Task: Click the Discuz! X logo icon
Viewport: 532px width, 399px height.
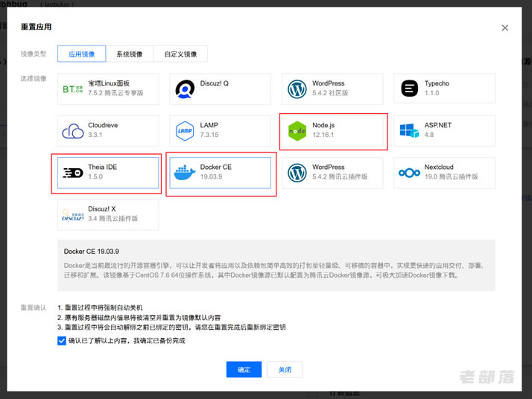Action: pyautogui.click(x=72, y=215)
